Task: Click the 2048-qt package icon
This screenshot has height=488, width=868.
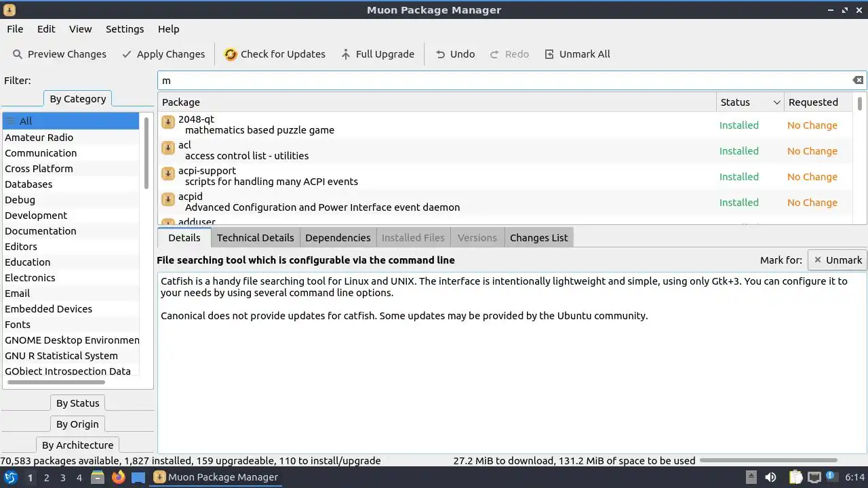Action: pos(168,122)
